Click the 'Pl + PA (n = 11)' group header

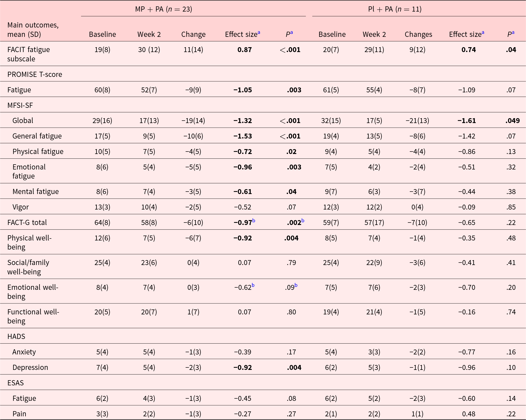(x=395, y=9)
